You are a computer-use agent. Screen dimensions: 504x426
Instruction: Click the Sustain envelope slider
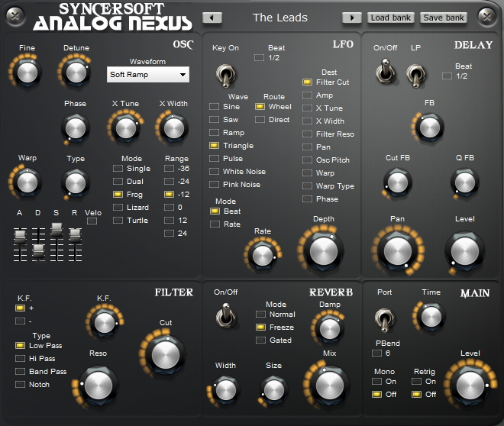57,229
